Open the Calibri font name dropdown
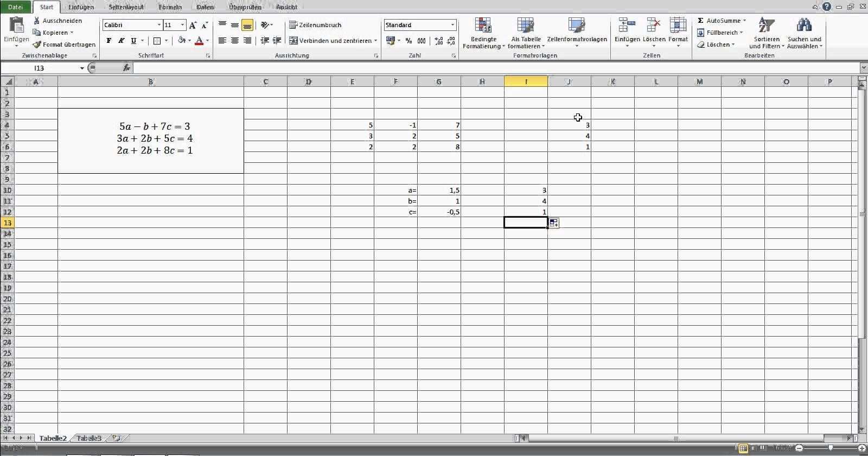This screenshot has width=868, height=456. pyautogui.click(x=159, y=25)
